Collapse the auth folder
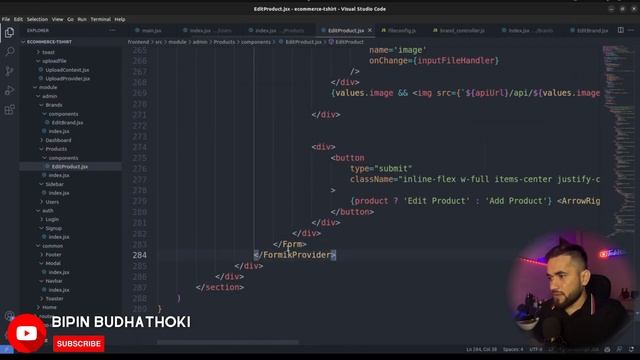640x360 pixels. point(48,211)
